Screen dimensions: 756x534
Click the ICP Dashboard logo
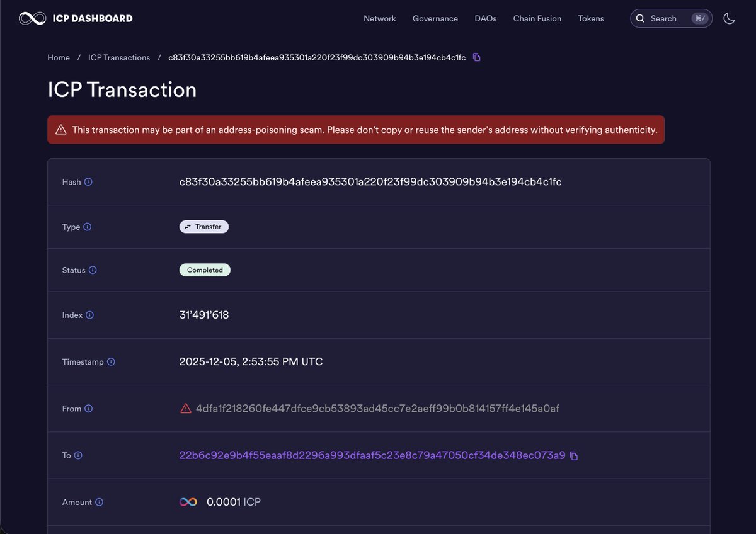[x=76, y=18]
